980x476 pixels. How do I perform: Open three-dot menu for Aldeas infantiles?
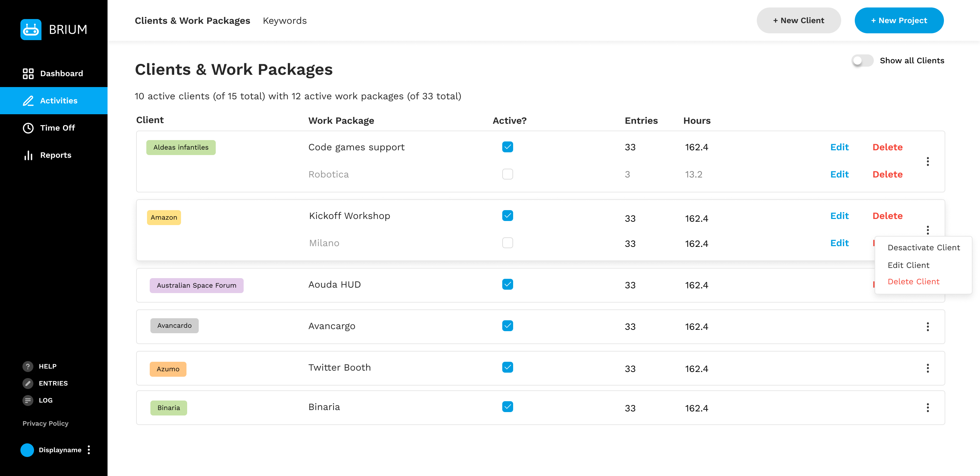click(x=927, y=161)
